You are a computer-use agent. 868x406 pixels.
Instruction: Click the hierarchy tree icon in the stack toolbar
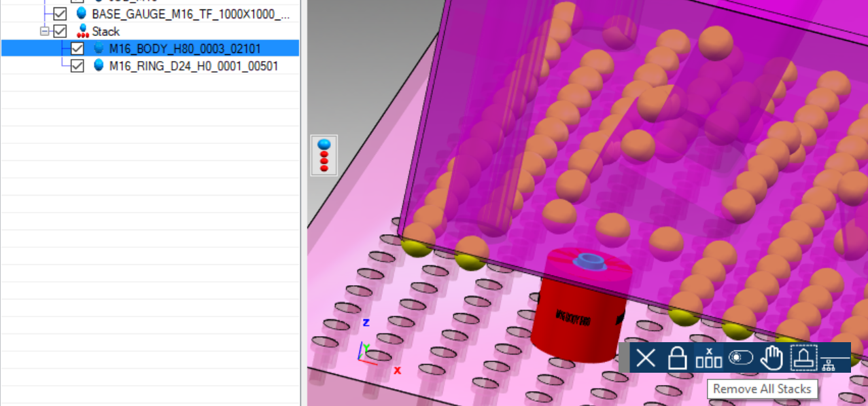(x=829, y=364)
